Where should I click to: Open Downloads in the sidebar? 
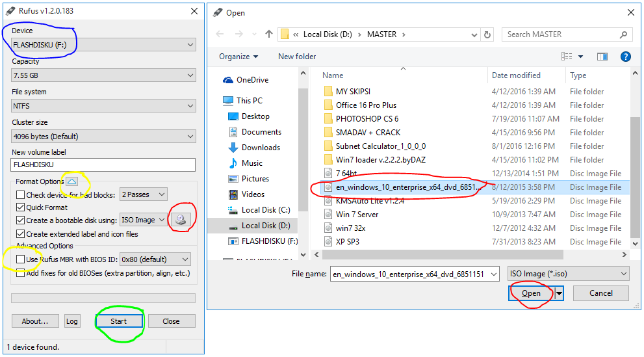[x=254, y=148]
